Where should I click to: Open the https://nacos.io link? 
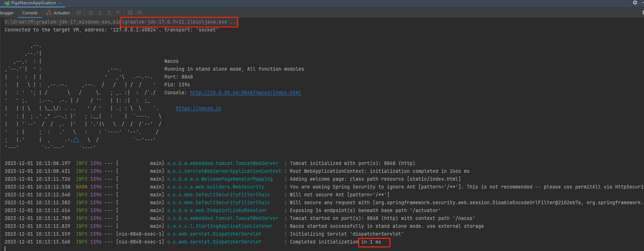point(198,109)
